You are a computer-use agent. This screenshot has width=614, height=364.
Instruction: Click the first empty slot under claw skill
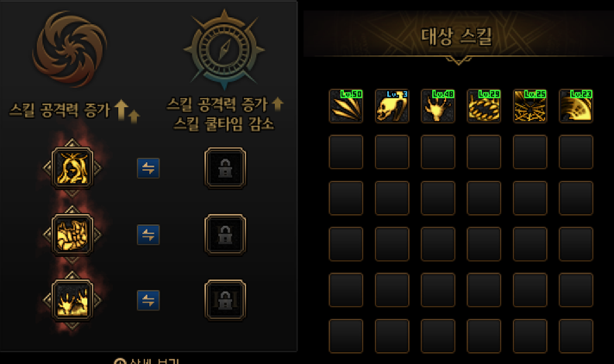346,152
